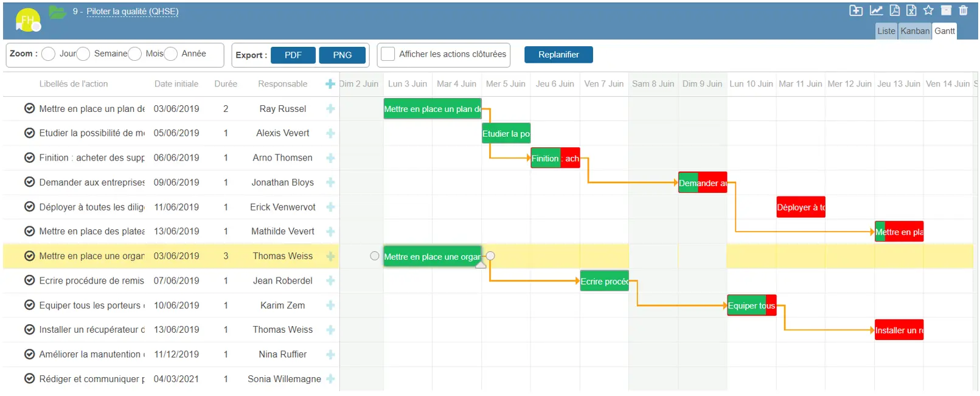Click the PNG export button
The width and height of the screenshot is (980, 396).
342,55
